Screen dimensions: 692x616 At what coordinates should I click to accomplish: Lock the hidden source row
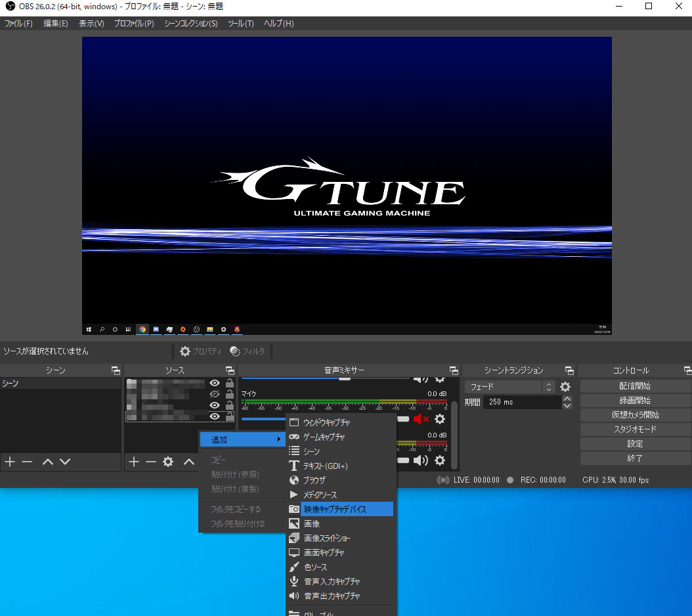click(230, 393)
